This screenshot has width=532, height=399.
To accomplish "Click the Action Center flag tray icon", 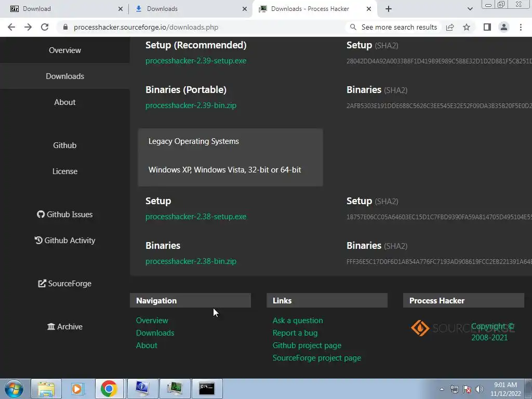I will tap(467, 389).
